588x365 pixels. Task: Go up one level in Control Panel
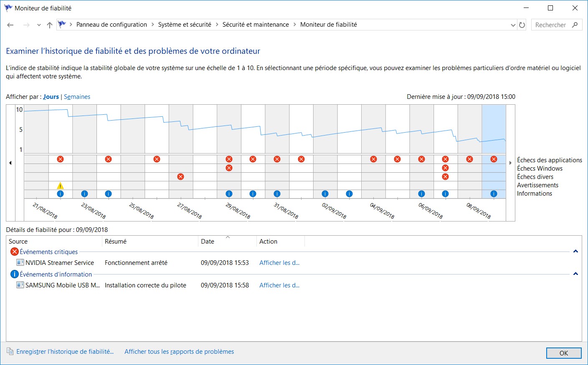pos(50,25)
